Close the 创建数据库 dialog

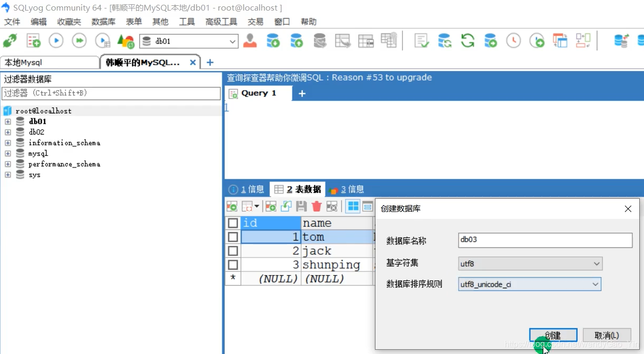628,209
